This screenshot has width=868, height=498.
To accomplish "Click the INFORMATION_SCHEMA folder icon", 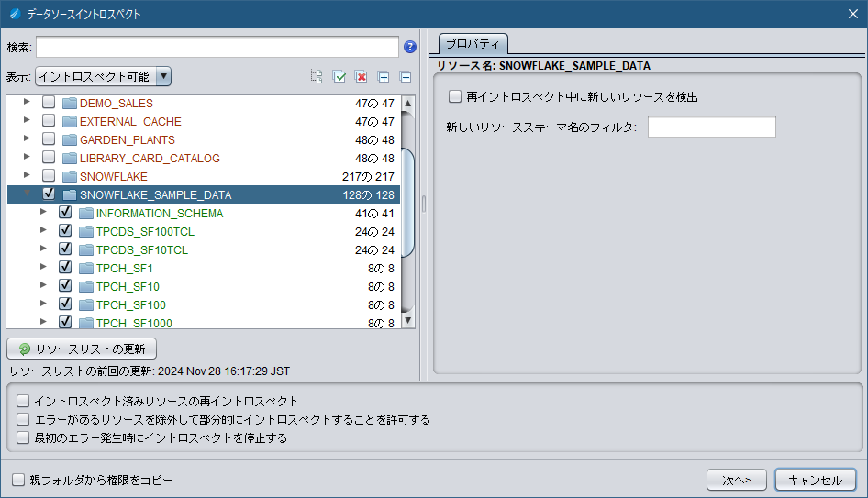I will [x=86, y=213].
